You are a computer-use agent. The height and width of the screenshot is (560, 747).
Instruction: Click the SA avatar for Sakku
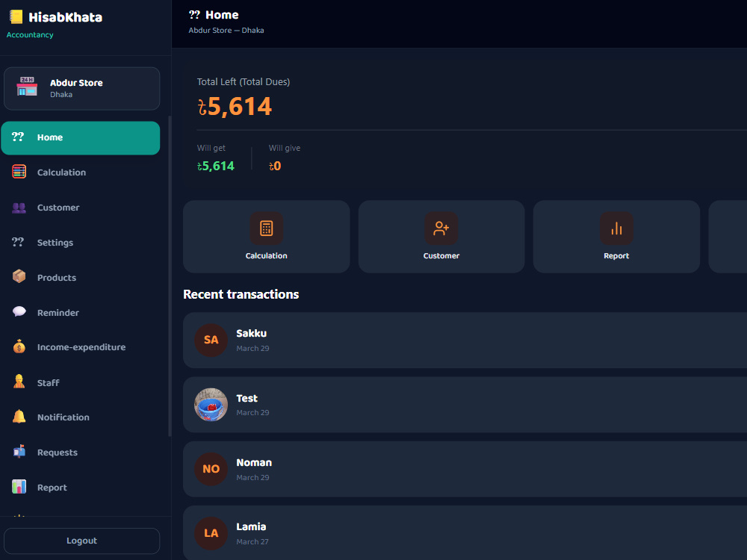pyautogui.click(x=211, y=340)
